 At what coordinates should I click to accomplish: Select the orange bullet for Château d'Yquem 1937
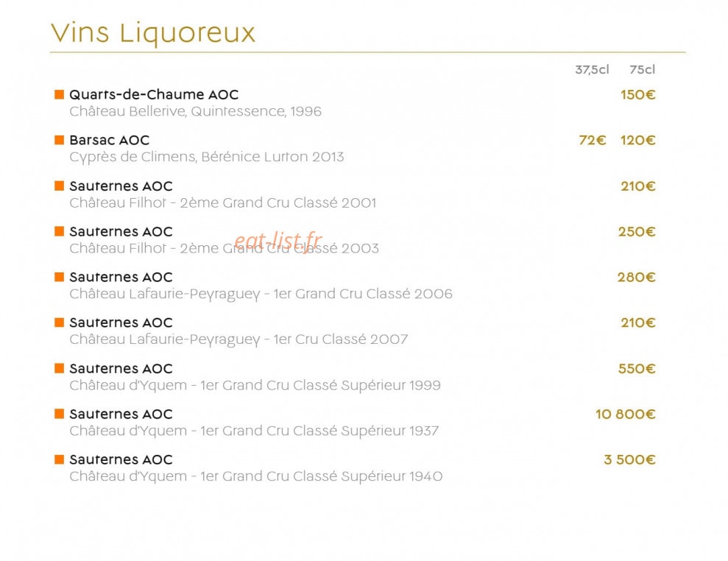coord(59,414)
